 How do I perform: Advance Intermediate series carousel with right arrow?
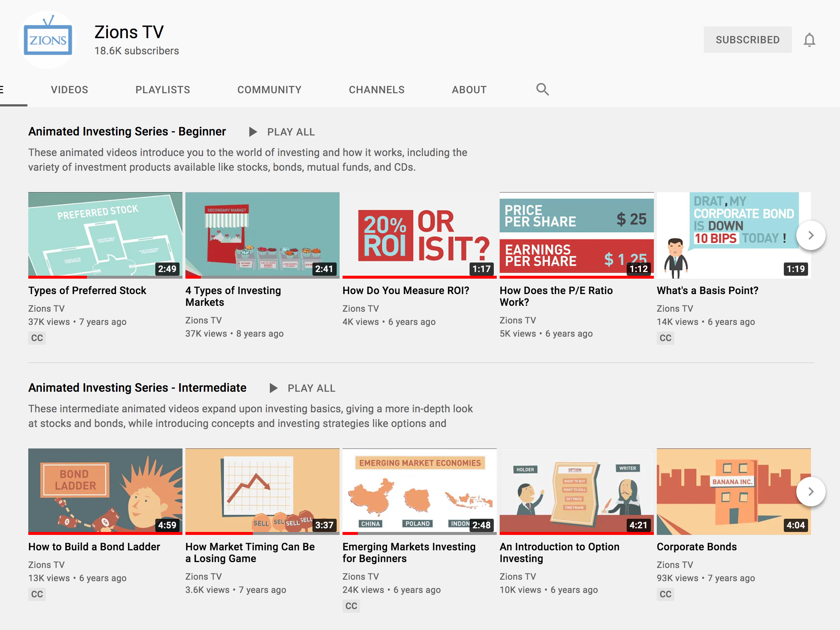point(811,492)
